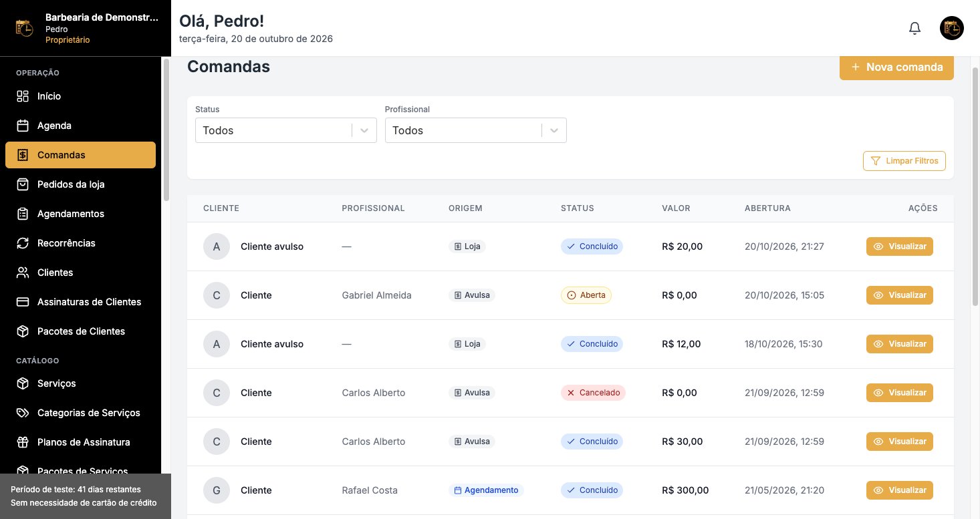Click the Pedidos da loja bag icon
This screenshot has height=519, width=980.
(x=23, y=184)
